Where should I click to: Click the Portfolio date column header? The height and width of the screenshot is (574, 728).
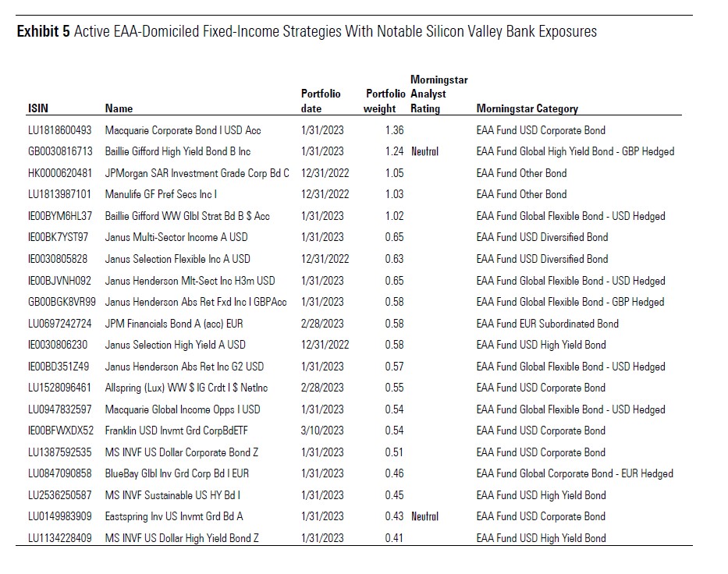tap(320, 101)
